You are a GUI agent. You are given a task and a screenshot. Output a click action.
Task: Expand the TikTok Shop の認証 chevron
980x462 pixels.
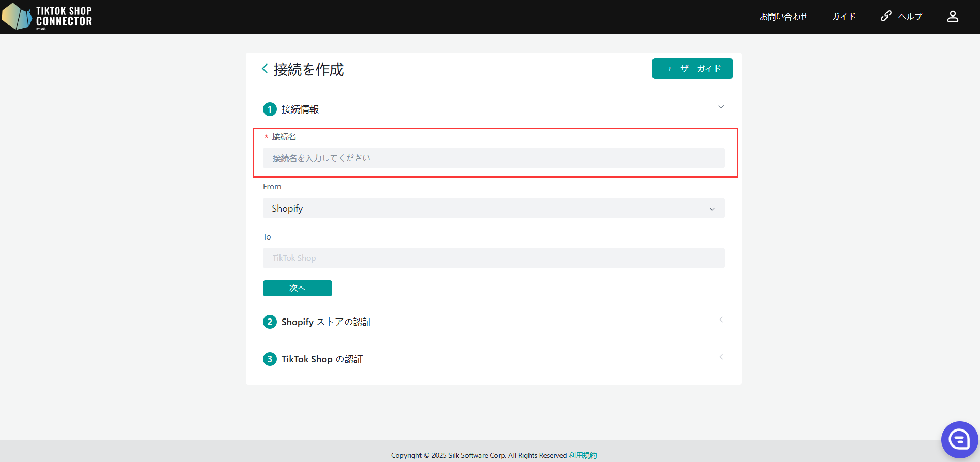point(721,357)
